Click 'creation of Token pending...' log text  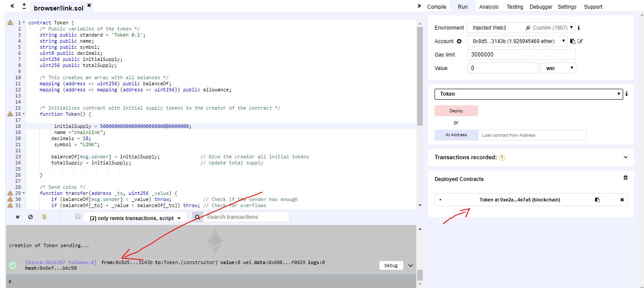(x=49, y=245)
